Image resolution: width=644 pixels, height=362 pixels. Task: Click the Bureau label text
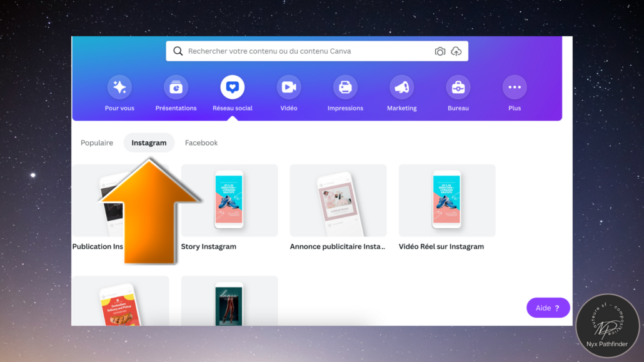point(458,108)
